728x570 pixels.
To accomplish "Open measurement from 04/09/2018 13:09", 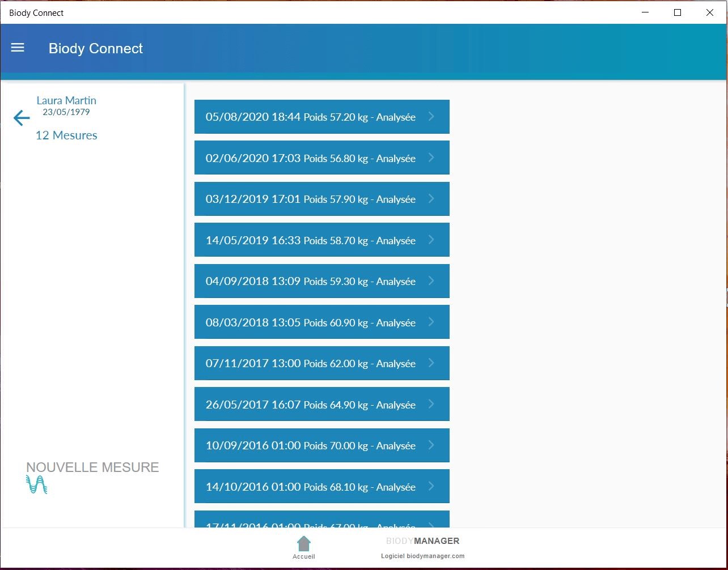I will pos(321,281).
